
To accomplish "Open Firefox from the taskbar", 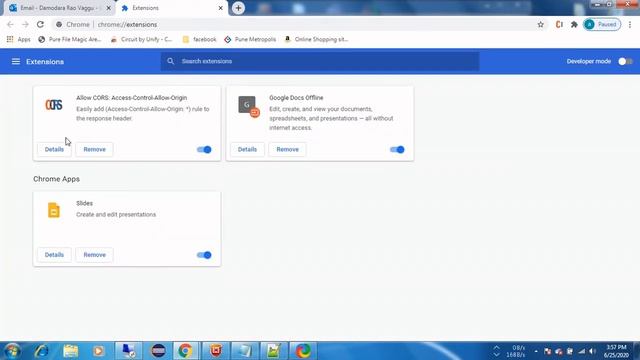I will pos(303,351).
